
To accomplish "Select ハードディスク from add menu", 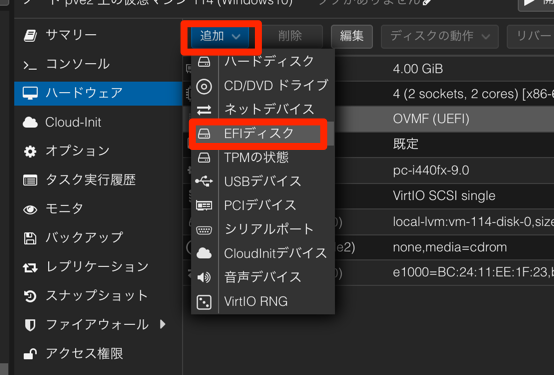I will [263, 61].
